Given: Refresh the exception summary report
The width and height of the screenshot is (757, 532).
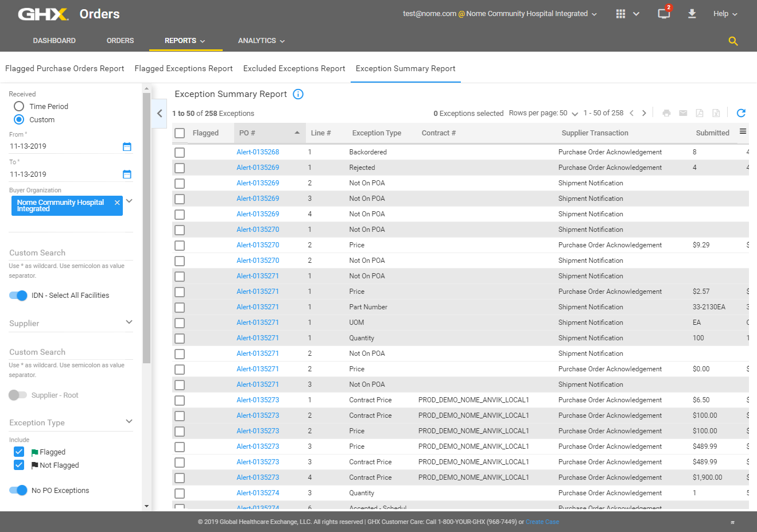Looking at the screenshot, I should point(741,113).
